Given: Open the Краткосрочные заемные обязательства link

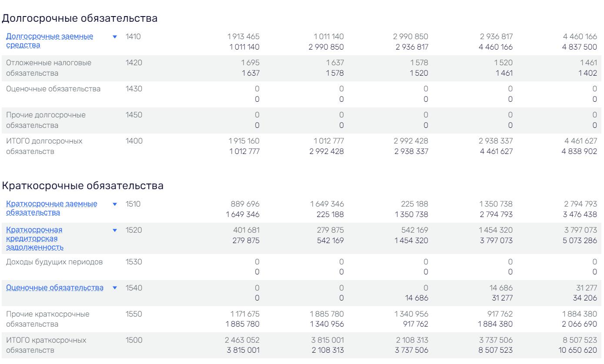Looking at the screenshot, I should tap(52, 208).
